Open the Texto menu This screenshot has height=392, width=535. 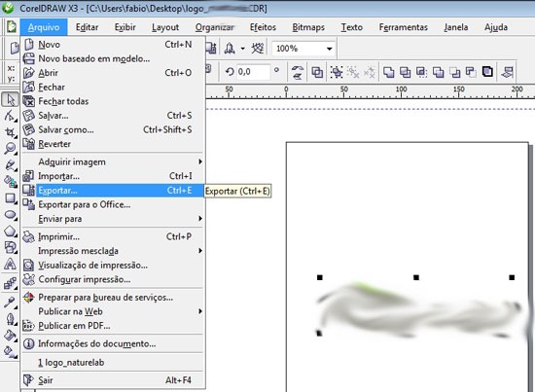pos(352,27)
